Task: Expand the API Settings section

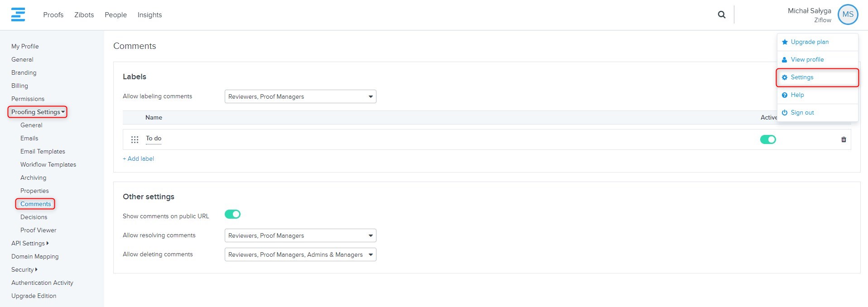Action: (x=30, y=243)
